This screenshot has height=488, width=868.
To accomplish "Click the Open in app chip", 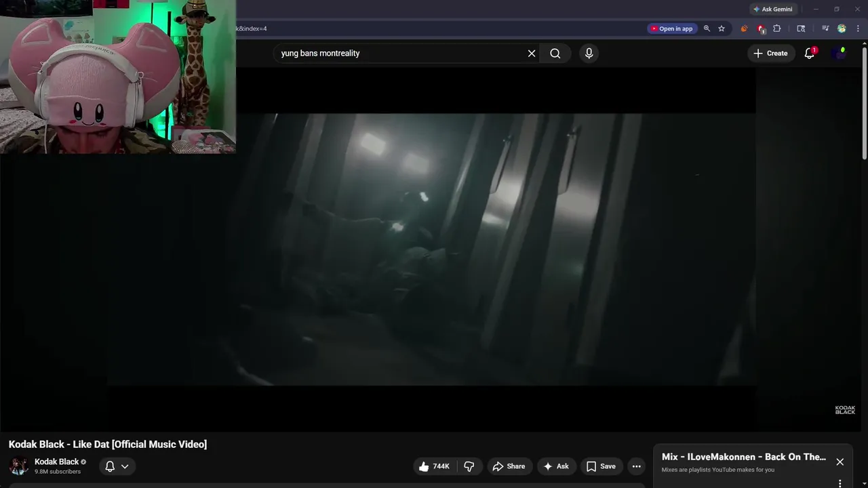I will [671, 28].
